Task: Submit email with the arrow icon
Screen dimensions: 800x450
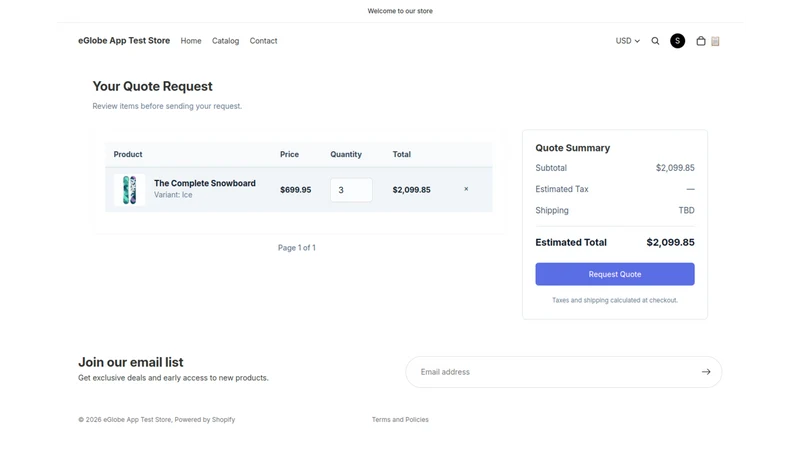Action: pyautogui.click(x=706, y=372)
